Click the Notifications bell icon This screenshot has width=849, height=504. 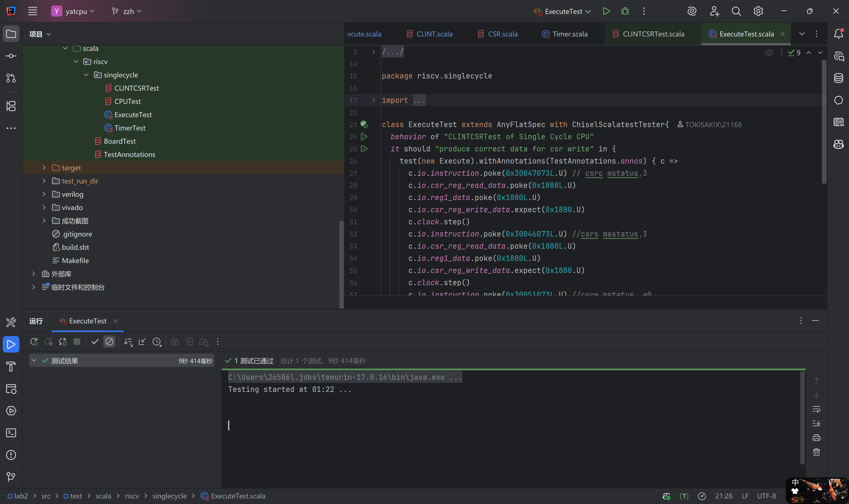pos(838,34)
